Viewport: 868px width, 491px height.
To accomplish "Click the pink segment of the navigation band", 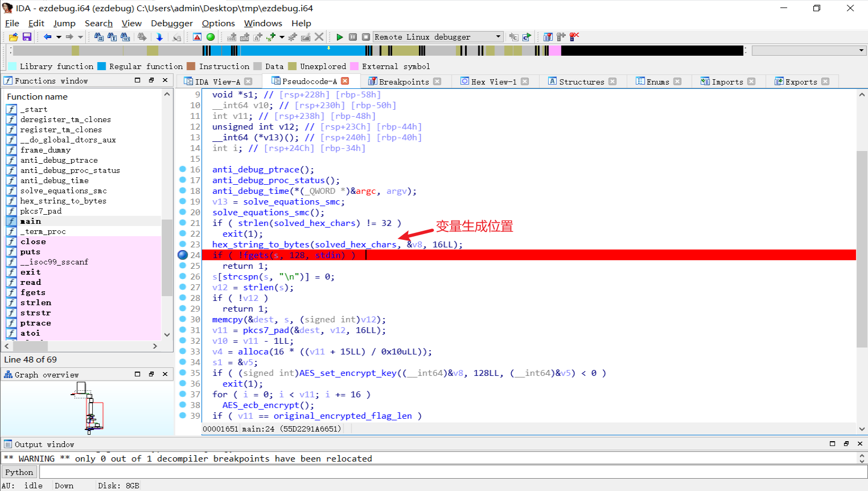I will coord(555,50).
